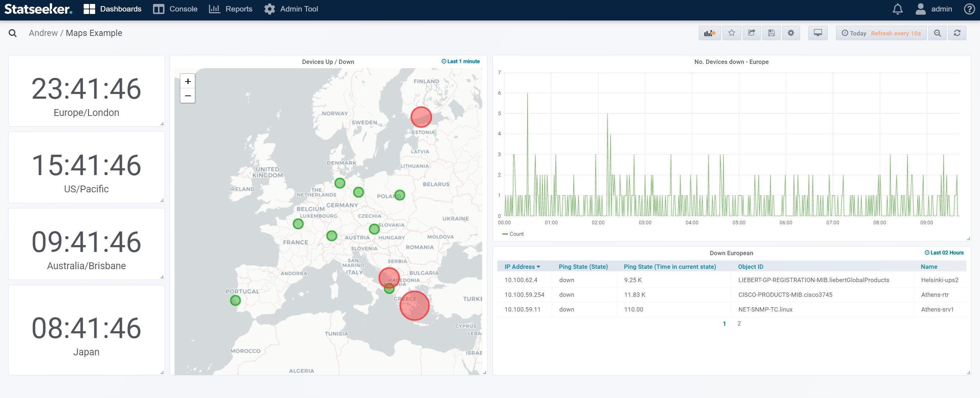The height and width of the screenshot is (398, 980).
Task: Star this dashboard as a favorite
Action: (x=731, y=33)
